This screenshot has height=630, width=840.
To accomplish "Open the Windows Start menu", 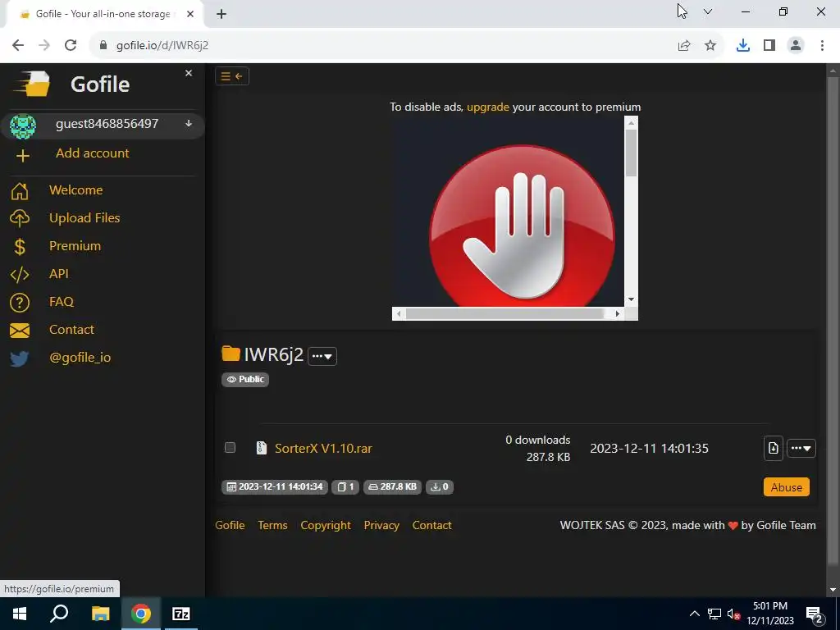I will click(20, 614).
